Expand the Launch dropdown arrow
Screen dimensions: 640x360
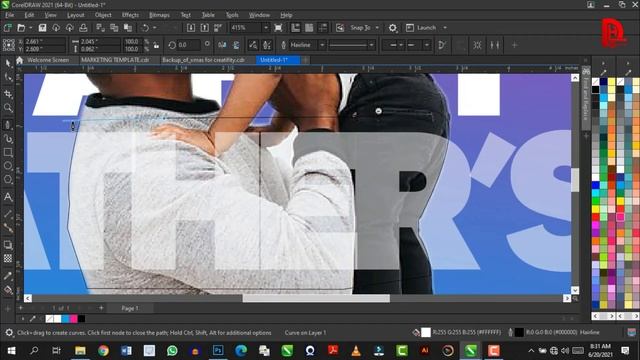tap(445, 28)
